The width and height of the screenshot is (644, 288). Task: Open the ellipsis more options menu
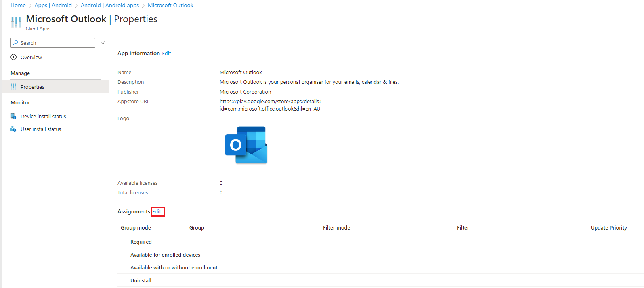click(170, 19)
